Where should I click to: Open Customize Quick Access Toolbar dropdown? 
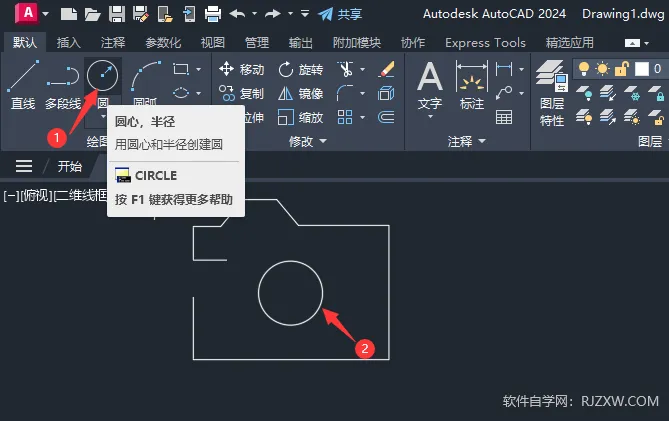click(x=305, y=14)
